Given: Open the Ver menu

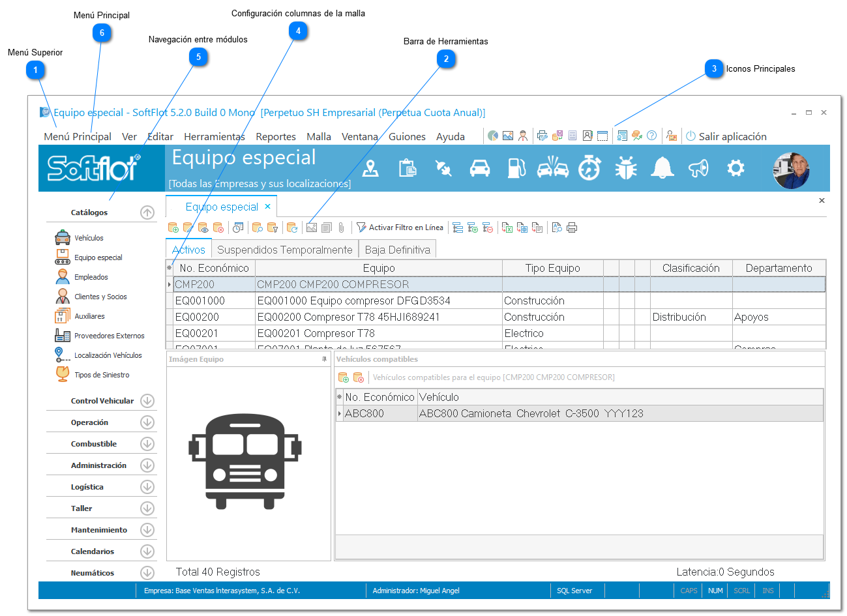Looking at the screenshot, I should pyautogui.click(x=129, y=136).
